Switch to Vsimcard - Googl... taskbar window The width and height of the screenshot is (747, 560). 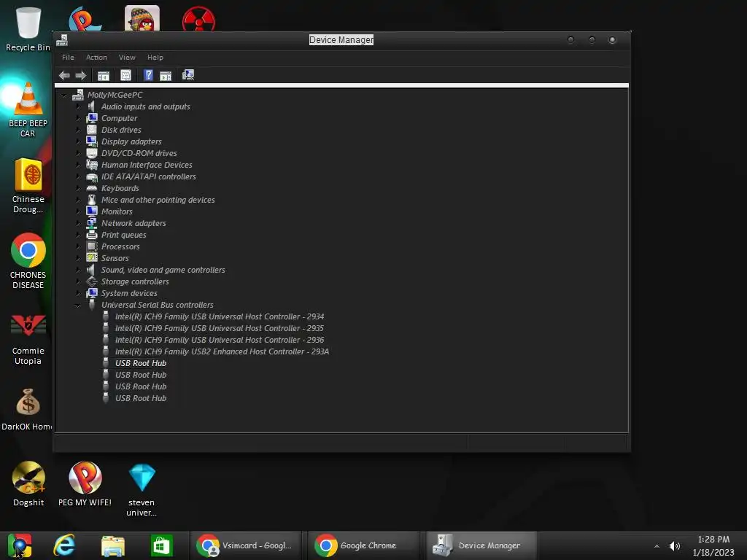[x=246, y=545]
